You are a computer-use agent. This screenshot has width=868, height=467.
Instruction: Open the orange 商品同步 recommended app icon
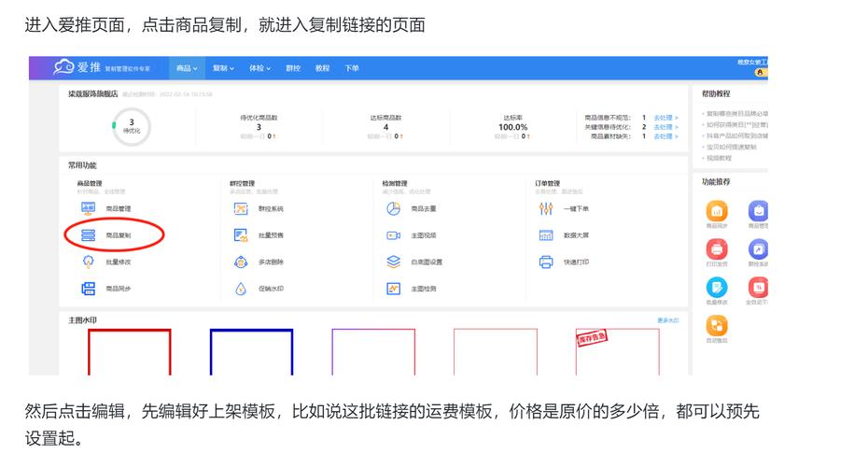(x=717, y=211)
